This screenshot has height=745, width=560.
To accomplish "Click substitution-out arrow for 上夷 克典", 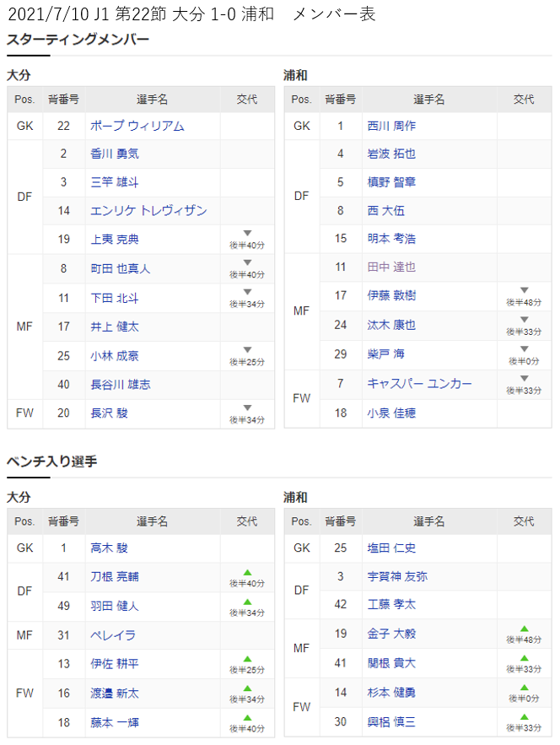I will click(247, 233).
